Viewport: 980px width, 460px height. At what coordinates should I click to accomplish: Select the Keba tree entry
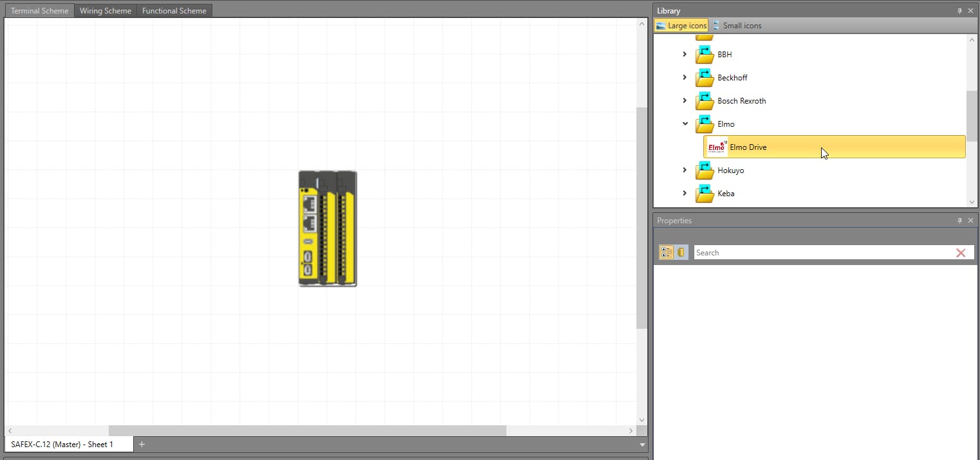(725, 194)
